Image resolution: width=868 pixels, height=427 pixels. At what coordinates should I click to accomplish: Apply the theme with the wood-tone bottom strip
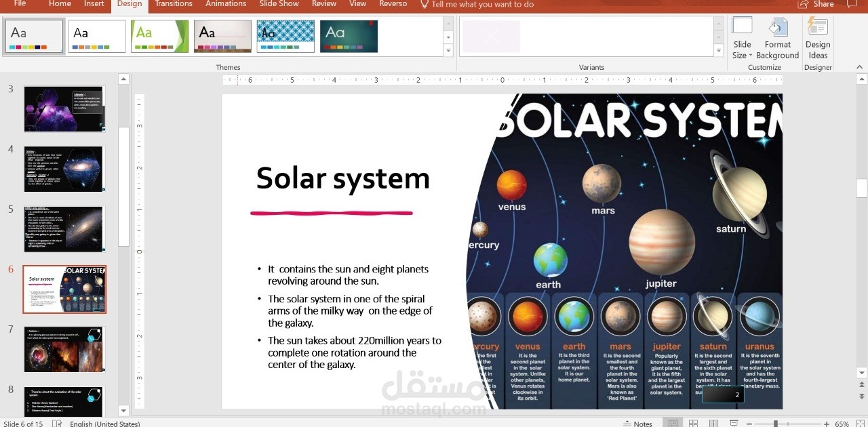[x=222, y=36]
